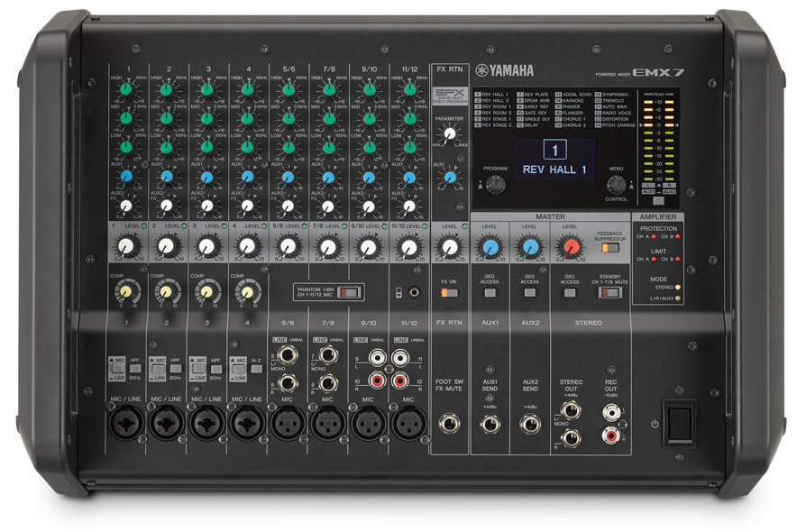Click channel 4 MIC/LINE combo input jack
806x532 pixels.
pos(247,422)
